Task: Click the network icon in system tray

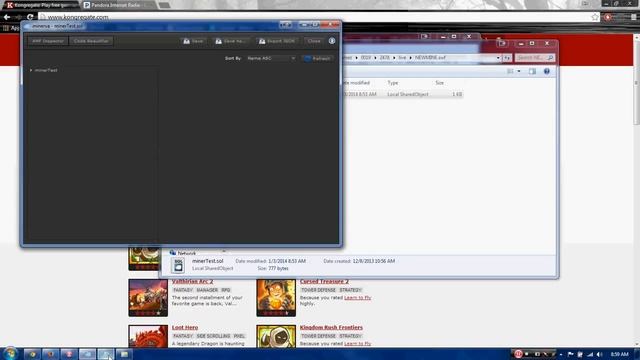Action: tap(590, 354)
